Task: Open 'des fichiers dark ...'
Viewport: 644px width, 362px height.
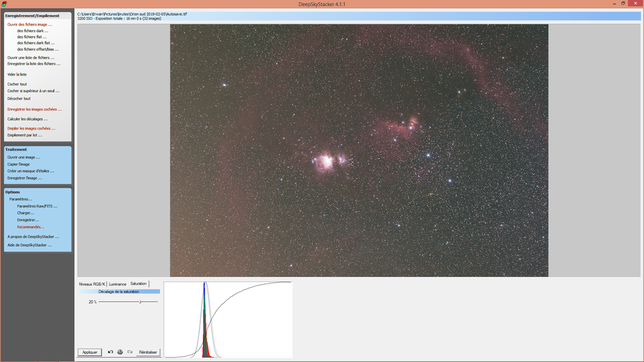Action: click(32, 31)
